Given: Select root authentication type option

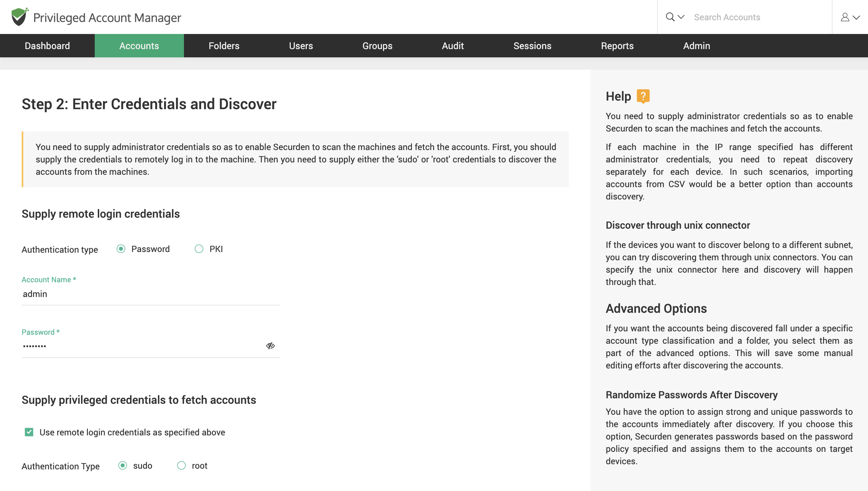Looking at the screenshot, I should tap(181, 466).
